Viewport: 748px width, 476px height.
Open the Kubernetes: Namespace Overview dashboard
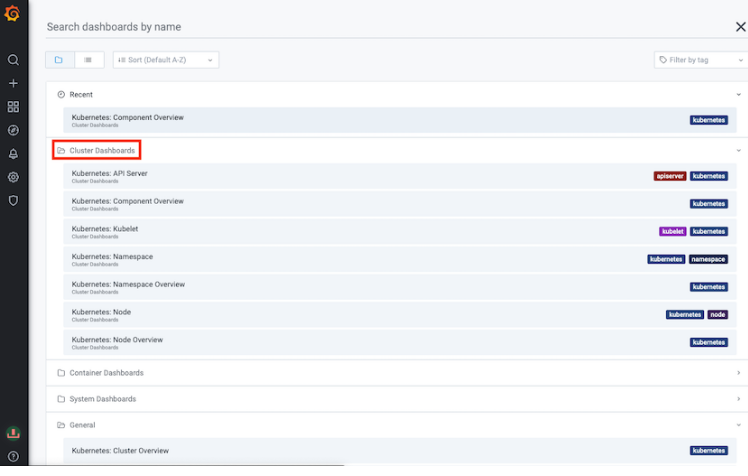coord(400,287)
